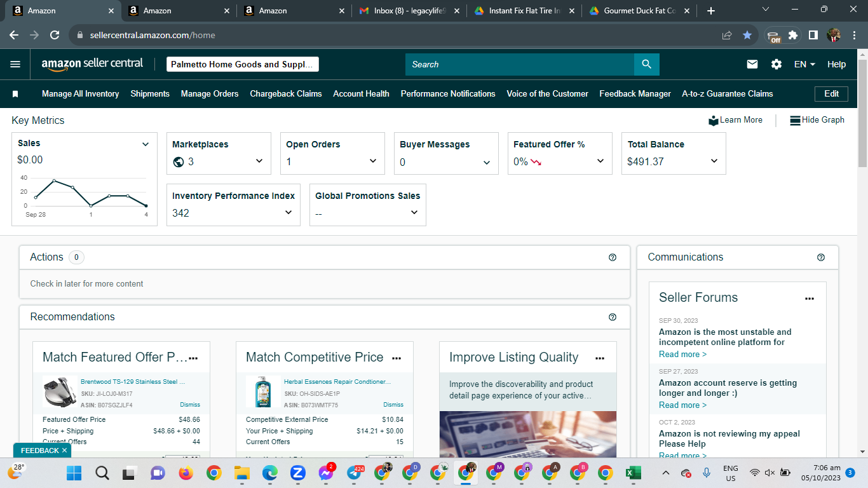Screen dimensions: 868x488
Task: Open Brentwood TS-129 Stainless Steel product link
Action: tap(133, 382)
